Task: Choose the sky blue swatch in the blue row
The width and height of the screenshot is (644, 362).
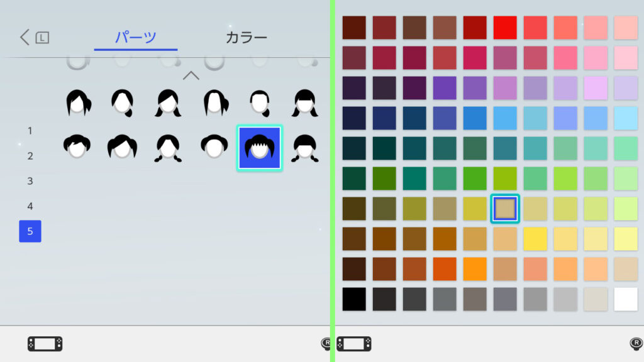Action: point(505,118)
